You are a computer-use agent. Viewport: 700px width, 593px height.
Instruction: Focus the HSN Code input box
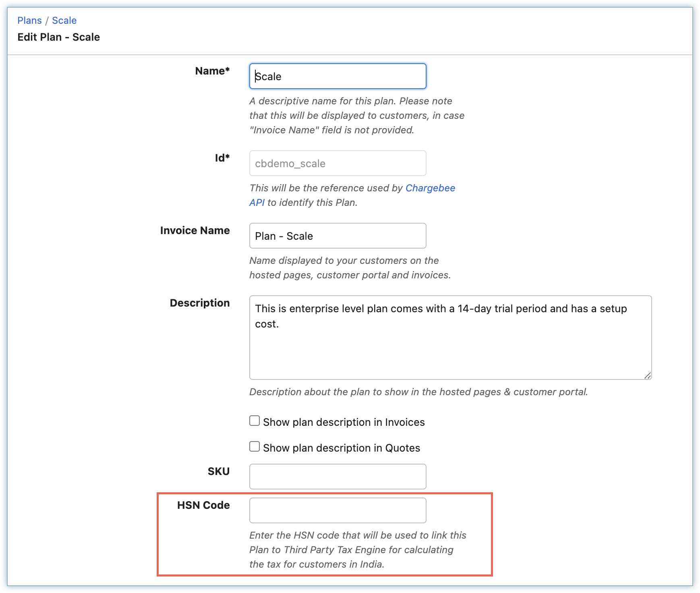coord(338,510)
